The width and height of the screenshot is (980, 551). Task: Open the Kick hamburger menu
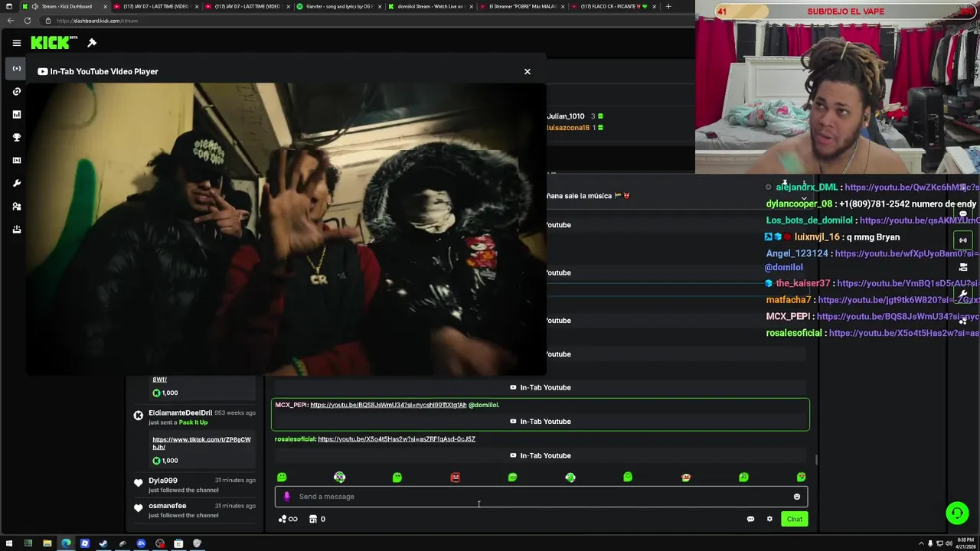pos(16,43)
